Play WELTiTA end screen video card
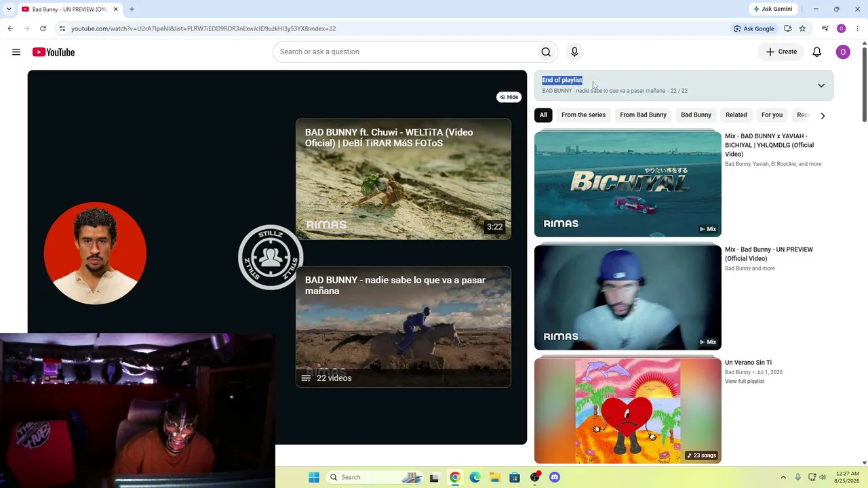Image resolution: width=868 pixels, height=488 pixels. point(403,179)
